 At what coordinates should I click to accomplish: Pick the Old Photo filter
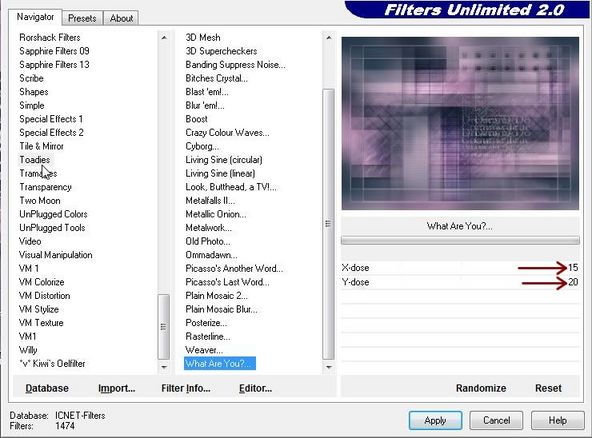pos(208,241)
